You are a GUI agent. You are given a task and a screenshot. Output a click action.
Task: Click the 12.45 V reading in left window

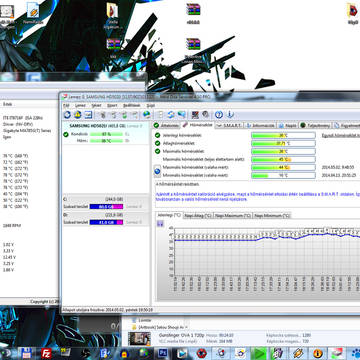pyautogui.click(x=9, y=257)
